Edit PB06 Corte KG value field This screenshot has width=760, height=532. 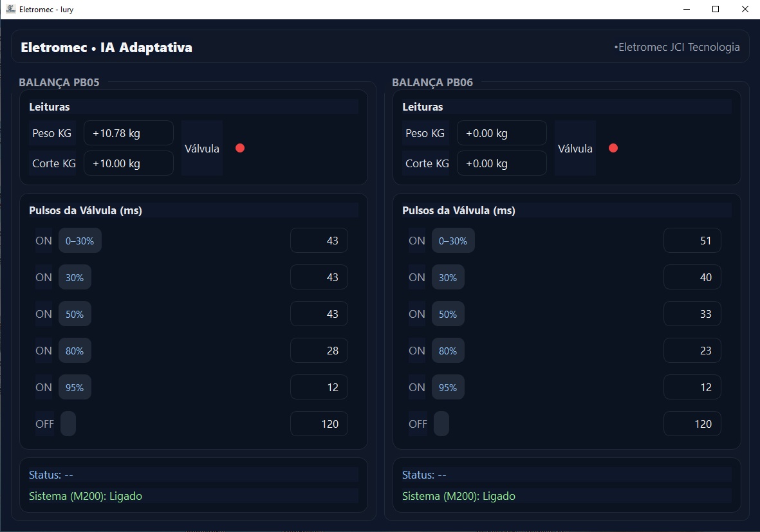point(502,163)
